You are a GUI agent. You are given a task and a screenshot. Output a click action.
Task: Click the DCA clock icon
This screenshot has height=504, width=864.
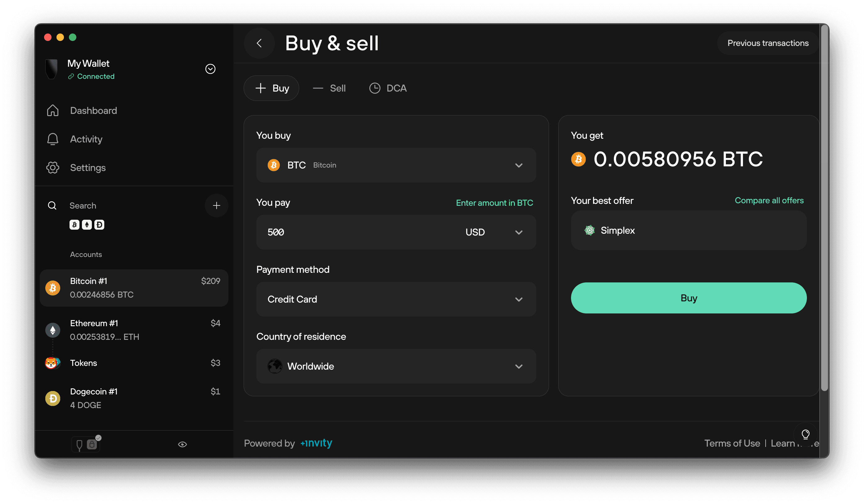tap(375, 88)
